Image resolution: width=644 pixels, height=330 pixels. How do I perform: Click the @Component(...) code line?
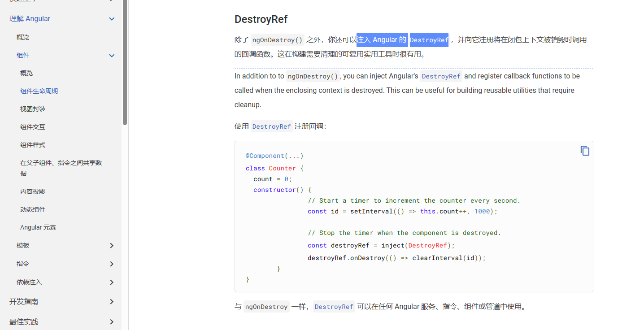coord(274,156)
